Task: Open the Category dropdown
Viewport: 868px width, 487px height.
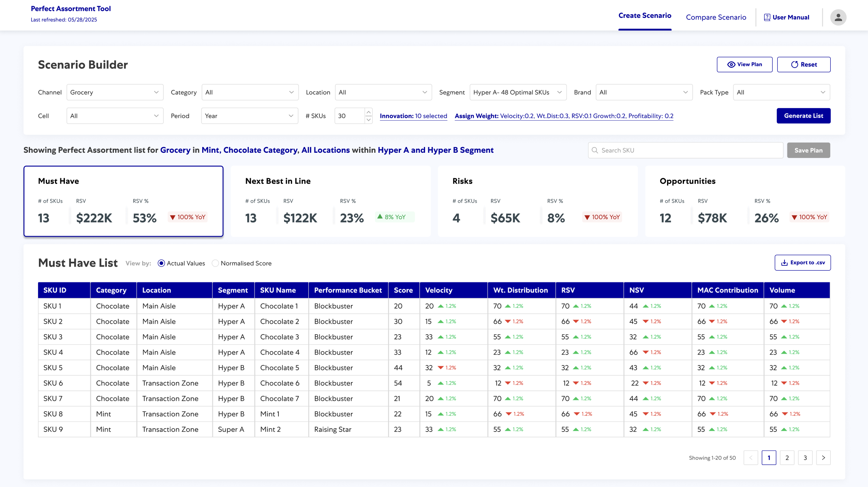Action: tap(250, 92)
